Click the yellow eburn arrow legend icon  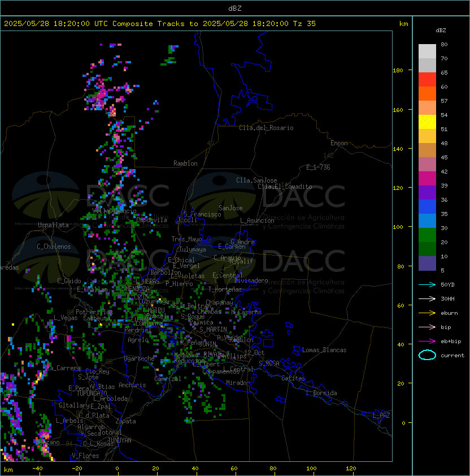coord(427,313)
